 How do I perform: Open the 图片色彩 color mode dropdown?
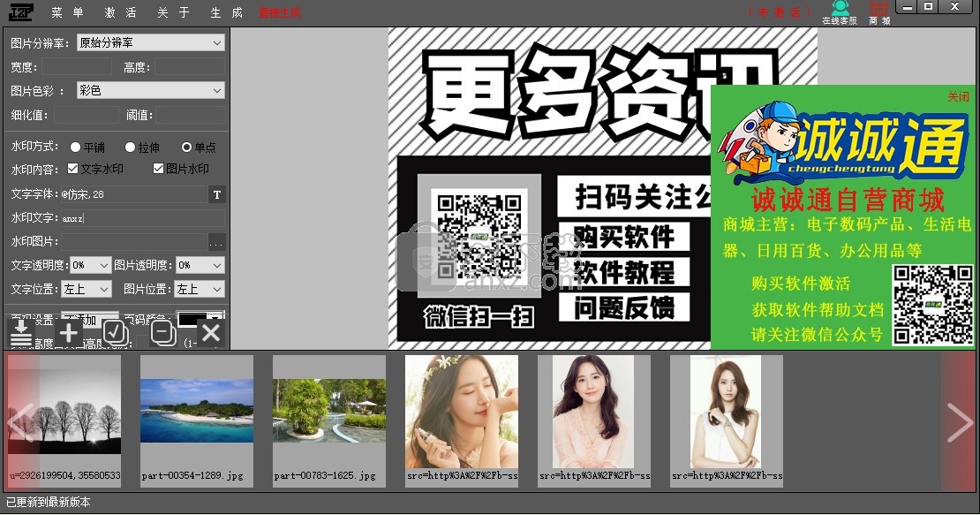[150, 91]
